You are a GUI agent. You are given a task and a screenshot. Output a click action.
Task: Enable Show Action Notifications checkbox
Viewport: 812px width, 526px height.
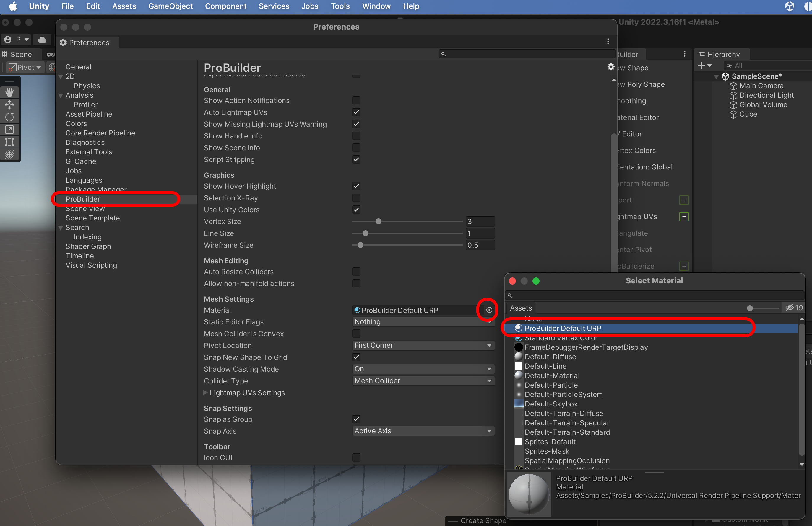(356, 101)
